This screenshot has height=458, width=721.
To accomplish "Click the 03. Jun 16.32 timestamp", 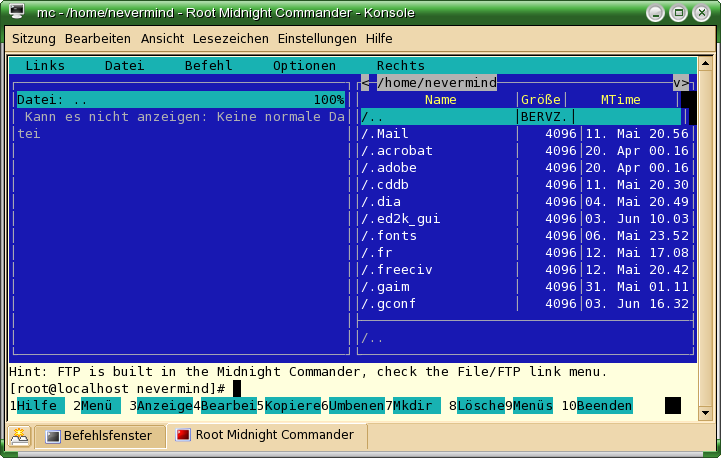I will pyautogui.click(x=637, y=304).
